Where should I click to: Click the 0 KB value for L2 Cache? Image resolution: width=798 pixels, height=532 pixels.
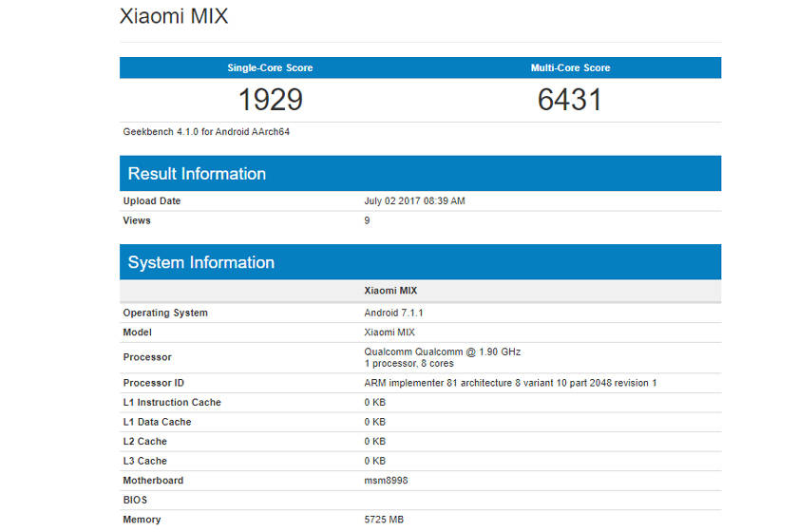[375, 442]
